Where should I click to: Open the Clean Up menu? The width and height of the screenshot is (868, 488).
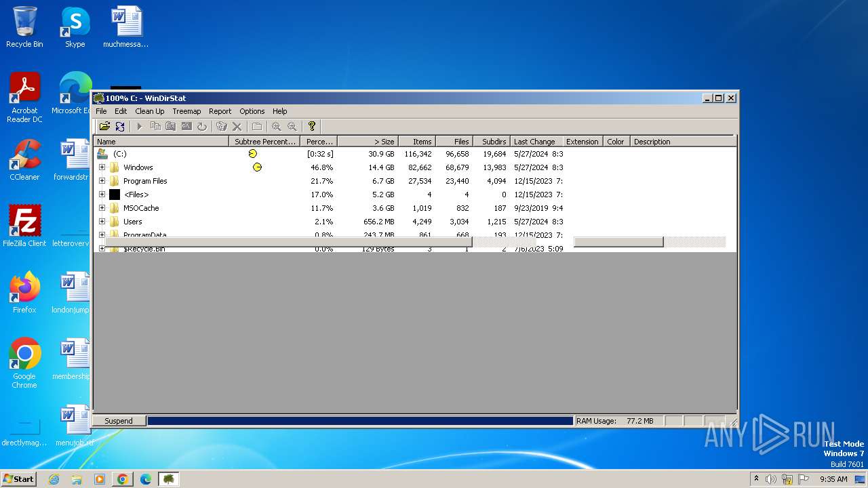(149, 111)
